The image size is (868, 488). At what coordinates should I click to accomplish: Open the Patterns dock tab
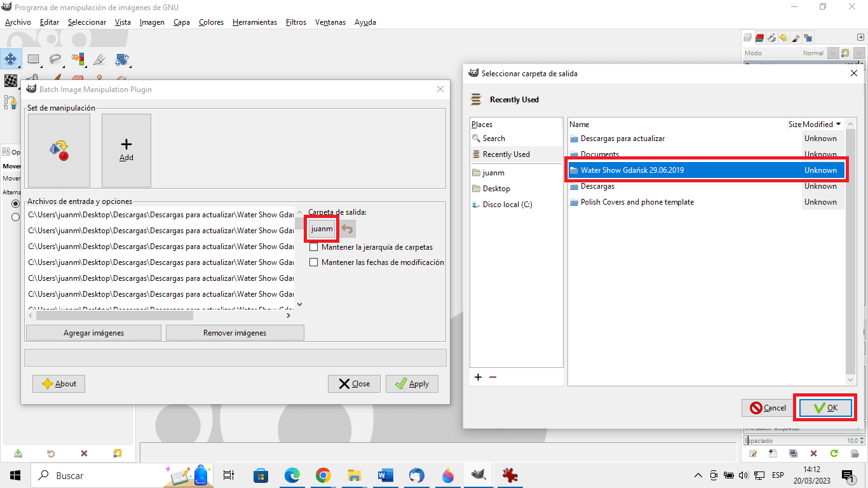[x=808, y=37]
